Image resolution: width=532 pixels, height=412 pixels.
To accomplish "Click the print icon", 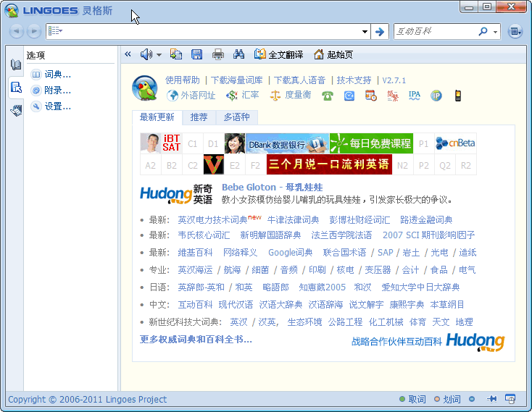I will coord(218,54).
